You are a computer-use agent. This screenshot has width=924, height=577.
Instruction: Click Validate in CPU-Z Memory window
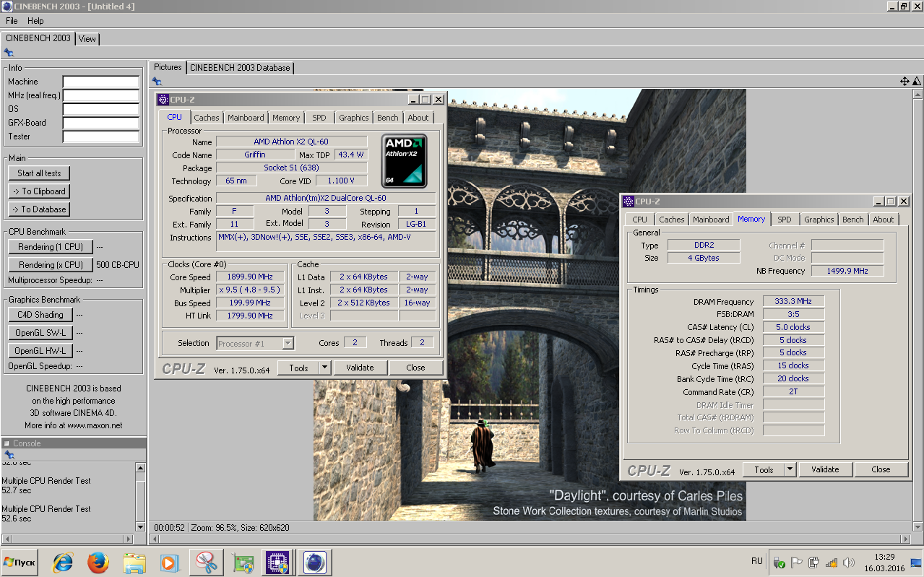[825, 469]
